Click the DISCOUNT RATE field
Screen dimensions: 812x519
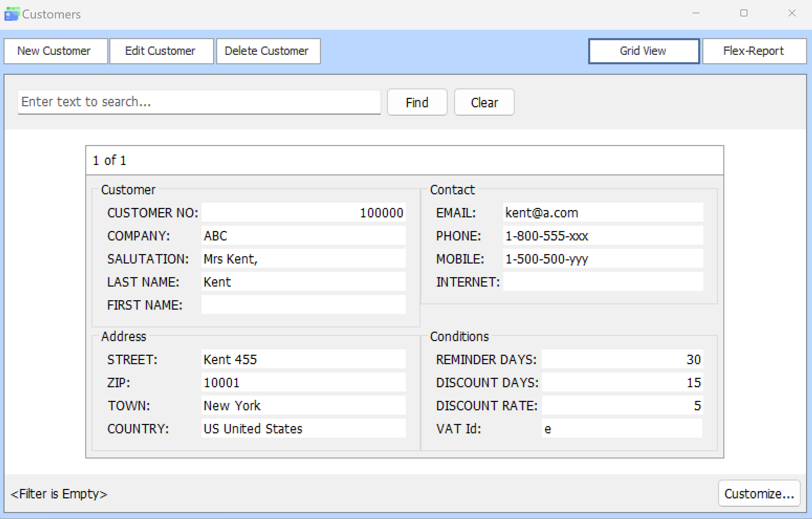[x=622, y=405]
